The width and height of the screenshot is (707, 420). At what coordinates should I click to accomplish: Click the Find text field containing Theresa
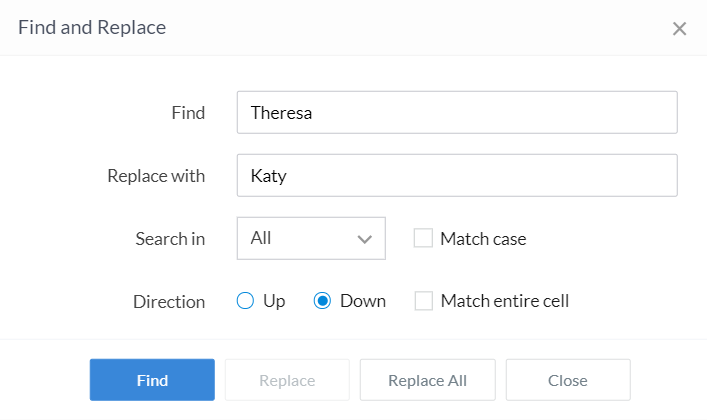pyautogui.click(x=457, y=113)
